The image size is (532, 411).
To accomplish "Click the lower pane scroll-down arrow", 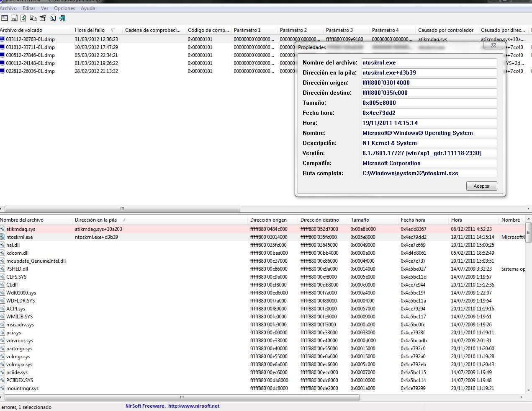I will (x=529, y=390).
